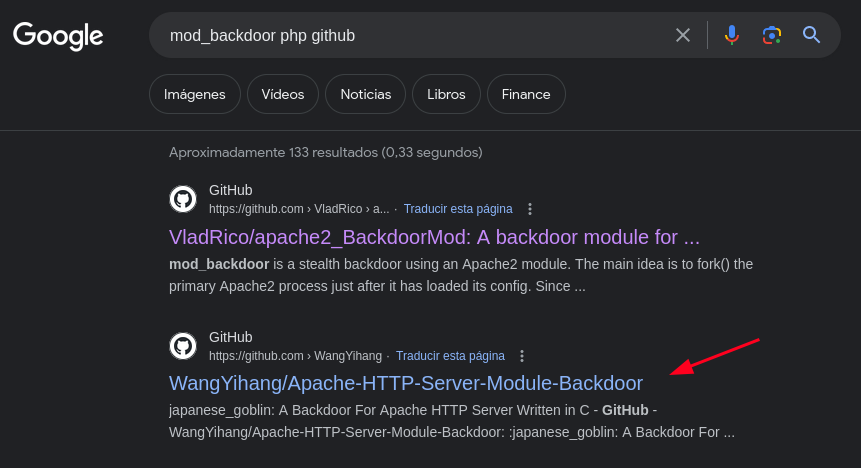861x468 pixels.
Task: Switch to the Libros filter
Action: [x=446, y=94]
